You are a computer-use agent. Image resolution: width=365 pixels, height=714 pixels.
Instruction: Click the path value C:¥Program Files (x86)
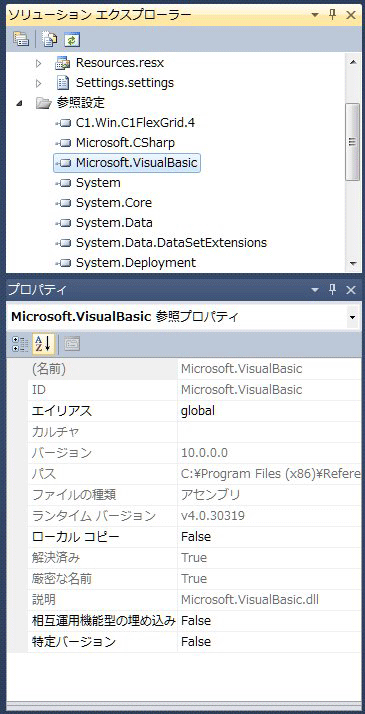click(270, 474)
